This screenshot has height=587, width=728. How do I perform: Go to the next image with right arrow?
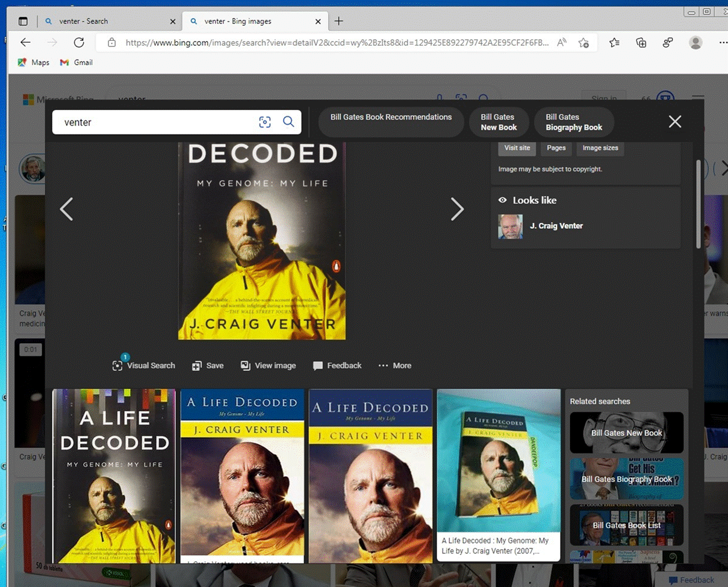458,209
